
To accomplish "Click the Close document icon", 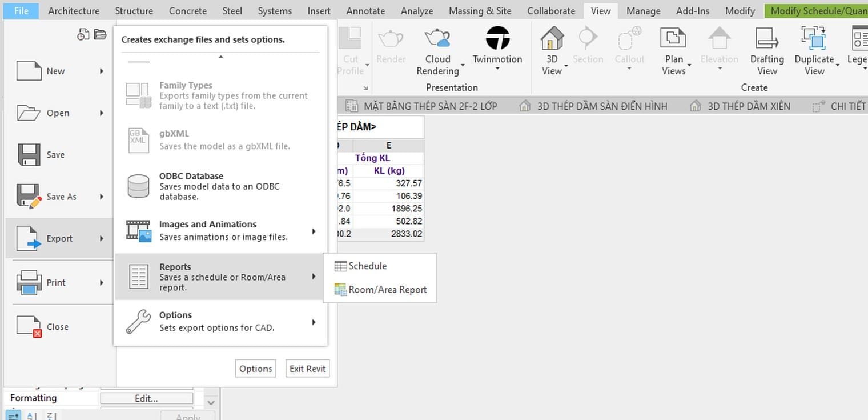I will tap(29, 326).
